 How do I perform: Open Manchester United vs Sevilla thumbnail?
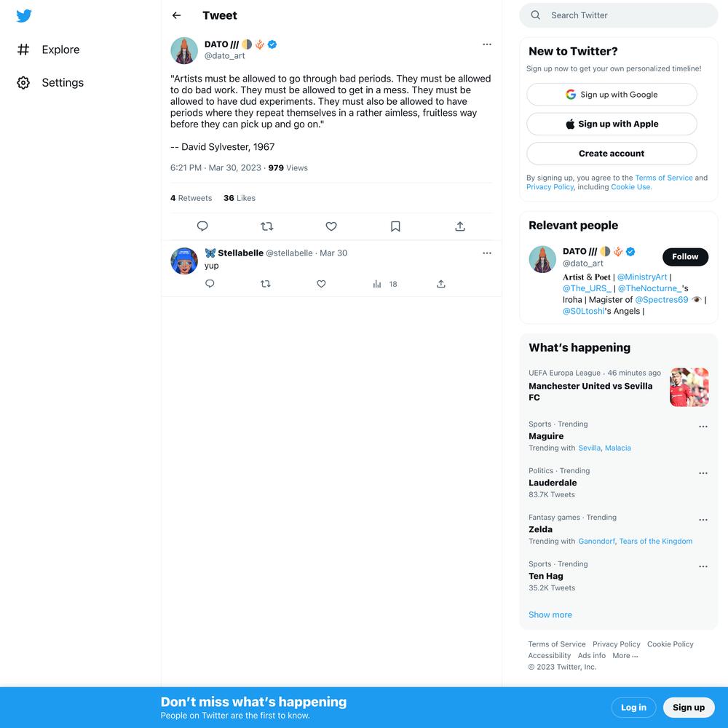689,387
